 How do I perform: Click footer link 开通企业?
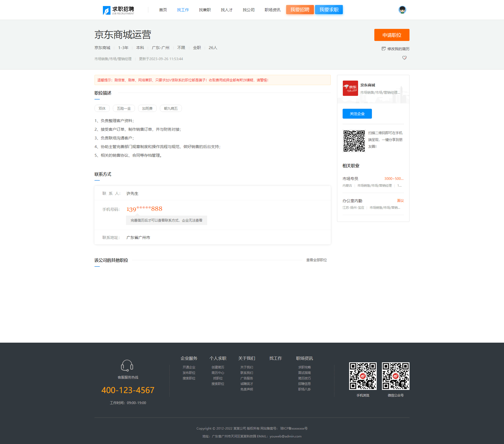coord(189,367)
